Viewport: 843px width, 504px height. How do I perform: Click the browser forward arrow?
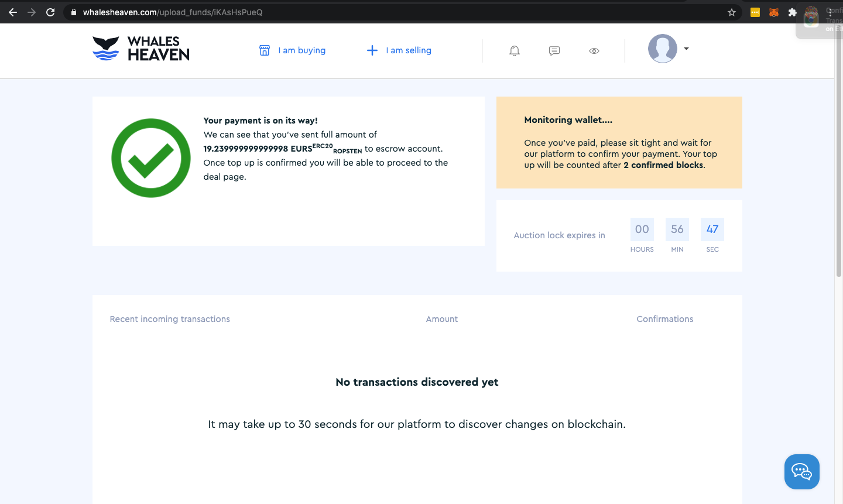[x=32, y=12]
